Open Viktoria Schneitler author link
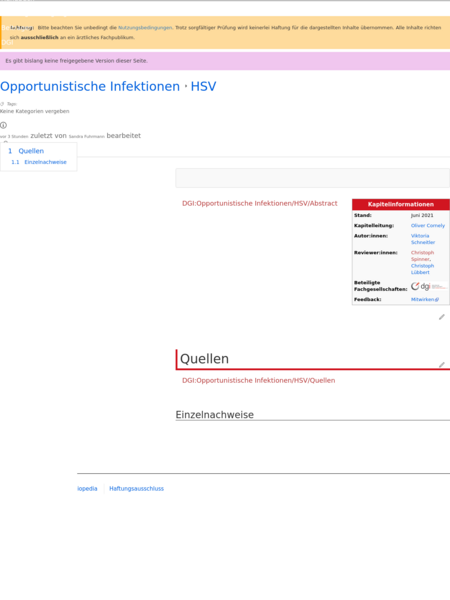450x600 pixels. [x=423, y=239]
